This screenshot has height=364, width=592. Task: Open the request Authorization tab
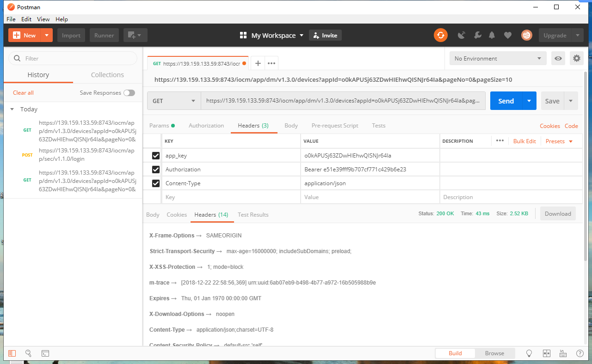tap(206, 126)
